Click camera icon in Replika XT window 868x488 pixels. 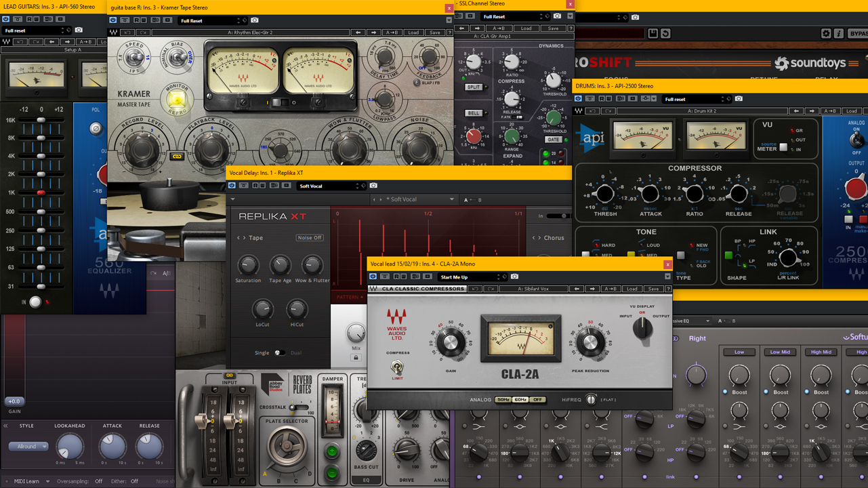point(373,186)
